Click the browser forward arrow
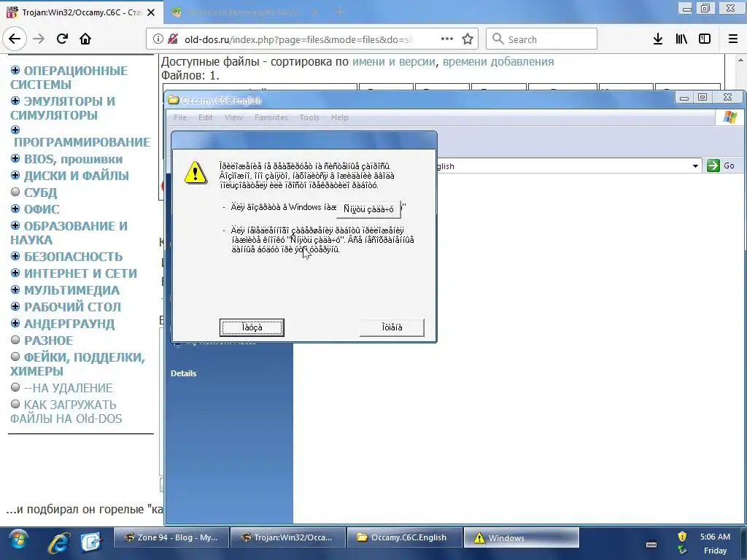The image size is (747, 560). click(x=39, y=39)
